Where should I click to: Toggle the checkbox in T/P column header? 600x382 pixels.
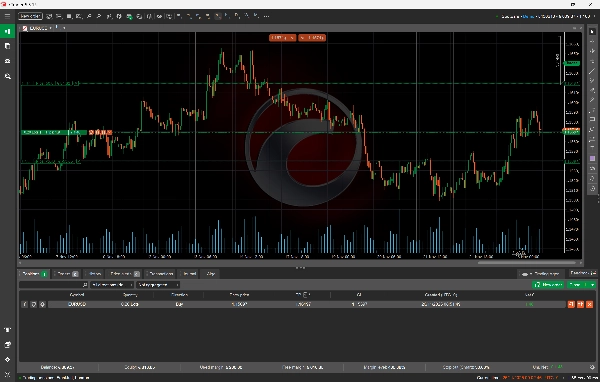coord(305,295)
